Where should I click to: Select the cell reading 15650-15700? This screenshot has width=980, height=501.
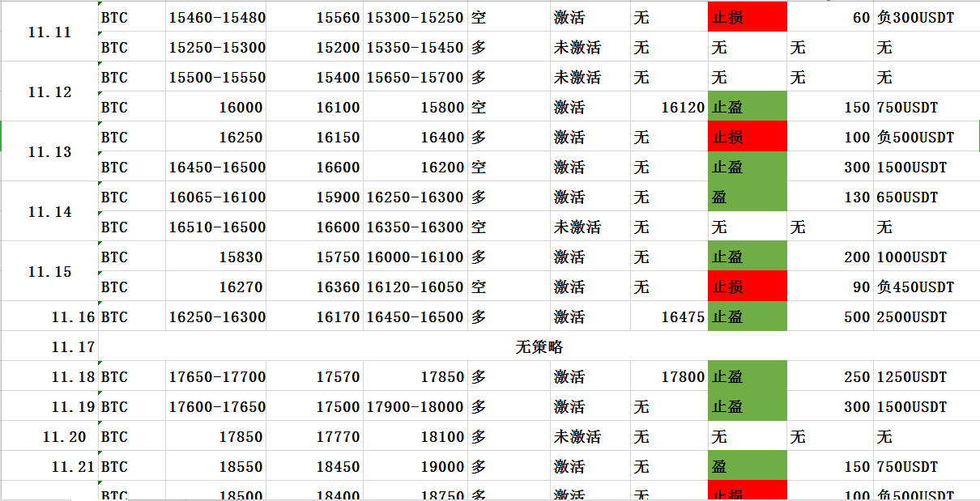tap(415, 77)
